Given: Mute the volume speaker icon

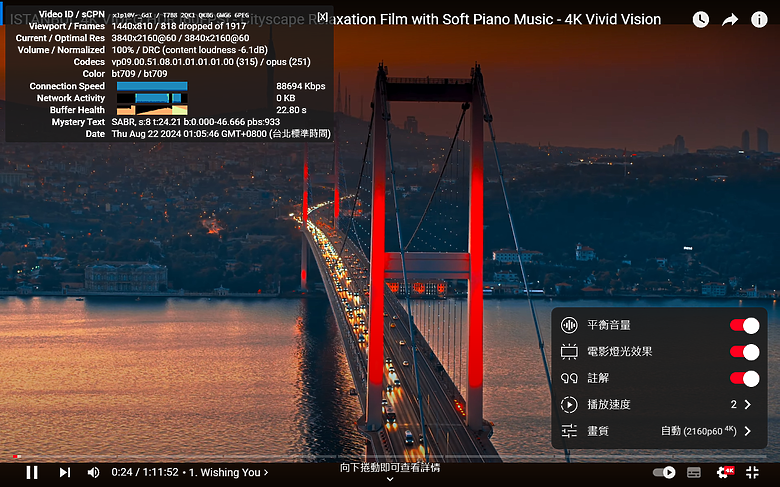Looking at the screenshot, I should (93, 472).
